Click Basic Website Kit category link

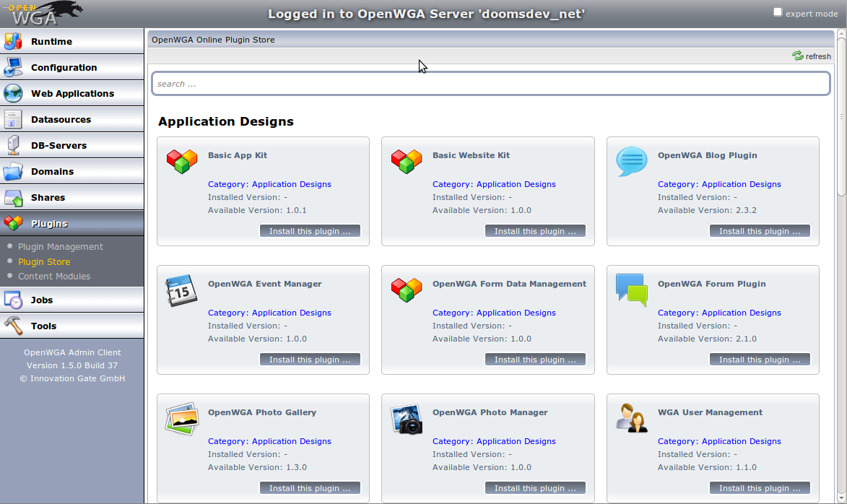[494, 184]
